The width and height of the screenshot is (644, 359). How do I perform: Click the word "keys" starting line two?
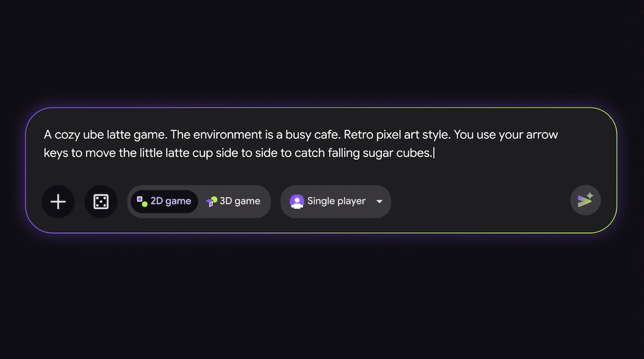(56, 153)
